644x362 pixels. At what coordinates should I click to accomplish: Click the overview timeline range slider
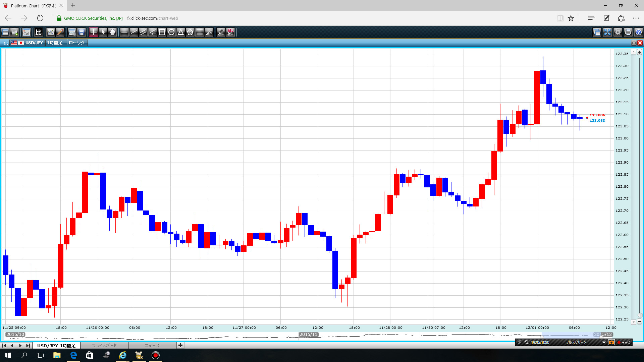(x=570, y=335)
